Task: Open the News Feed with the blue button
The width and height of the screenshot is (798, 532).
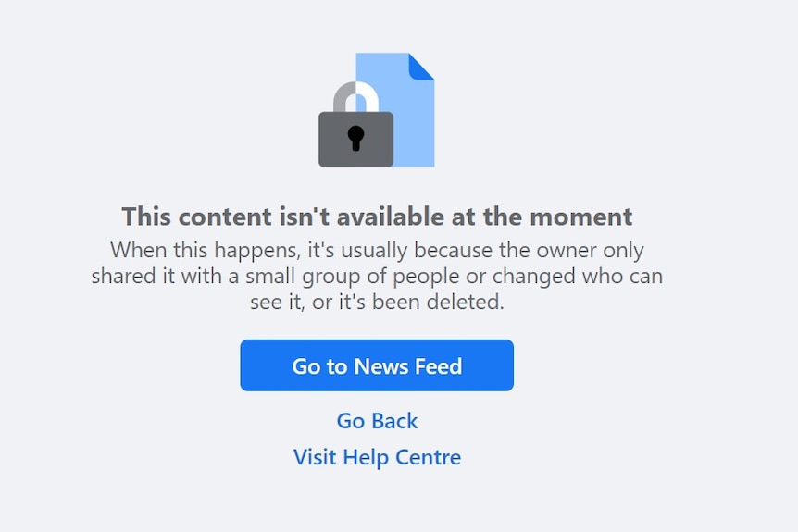Action: click(x=377, y=365)
